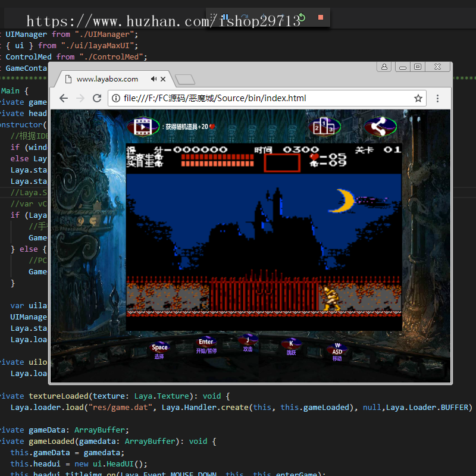The image size is (476, 476).
Task: Watch video ad via filmstrip icon
Action: coord(143,126)
